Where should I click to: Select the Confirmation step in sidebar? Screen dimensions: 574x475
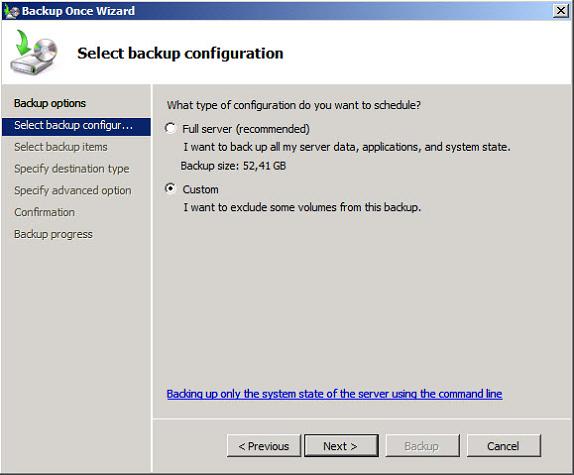click(x=44, y=212)
